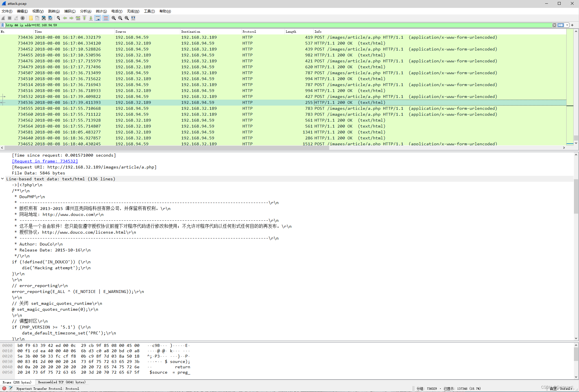Screen dimensions: 579x392
Task: Sort by the Time column header
Action: 74,32
